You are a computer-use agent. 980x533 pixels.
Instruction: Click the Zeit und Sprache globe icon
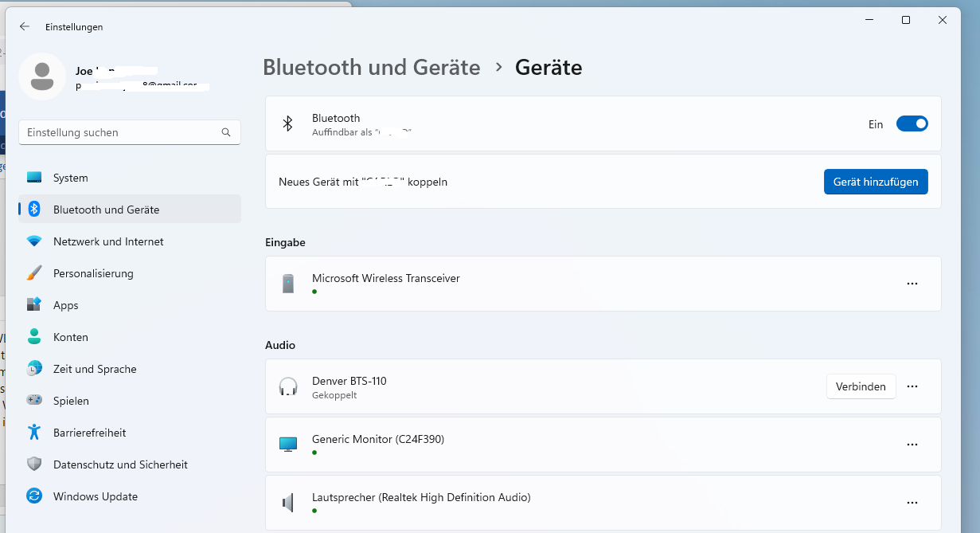coord(33,369)
